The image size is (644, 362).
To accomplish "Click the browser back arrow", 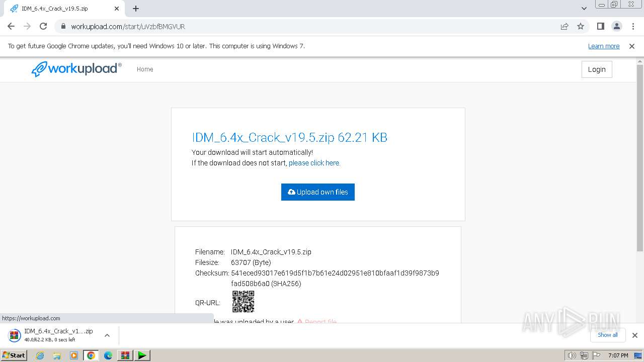I will tap(11, 27).
